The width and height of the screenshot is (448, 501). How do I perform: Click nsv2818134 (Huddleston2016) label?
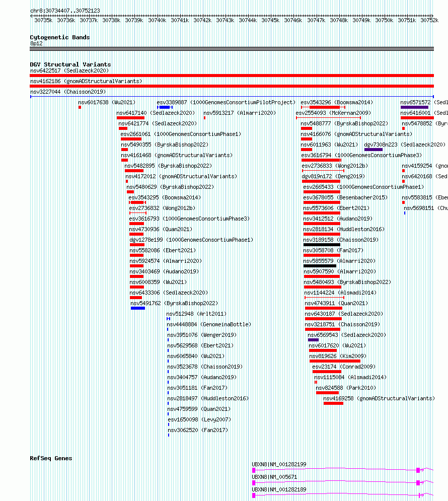tap(344, 229)
